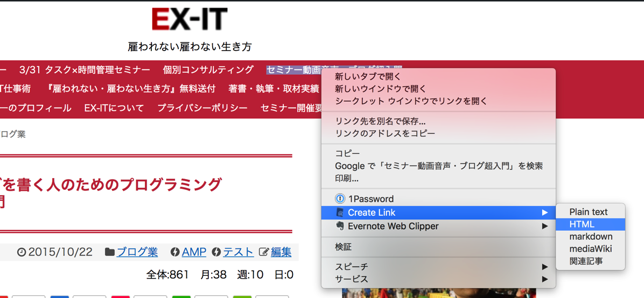Open 『雇われない・雇わない生き方』無料送付 link

point(129,89)
